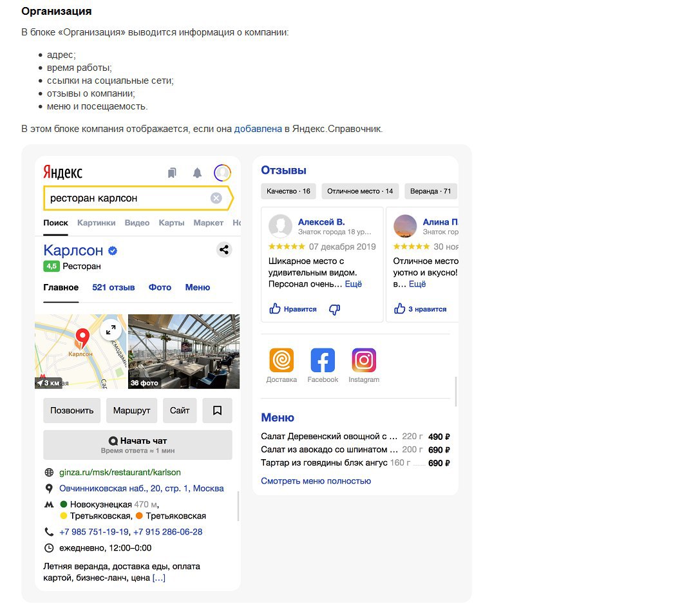The image size is (700, 606).
Task: Click the Маршрут button
Action: pyautogui.click(x=132, y=410)
